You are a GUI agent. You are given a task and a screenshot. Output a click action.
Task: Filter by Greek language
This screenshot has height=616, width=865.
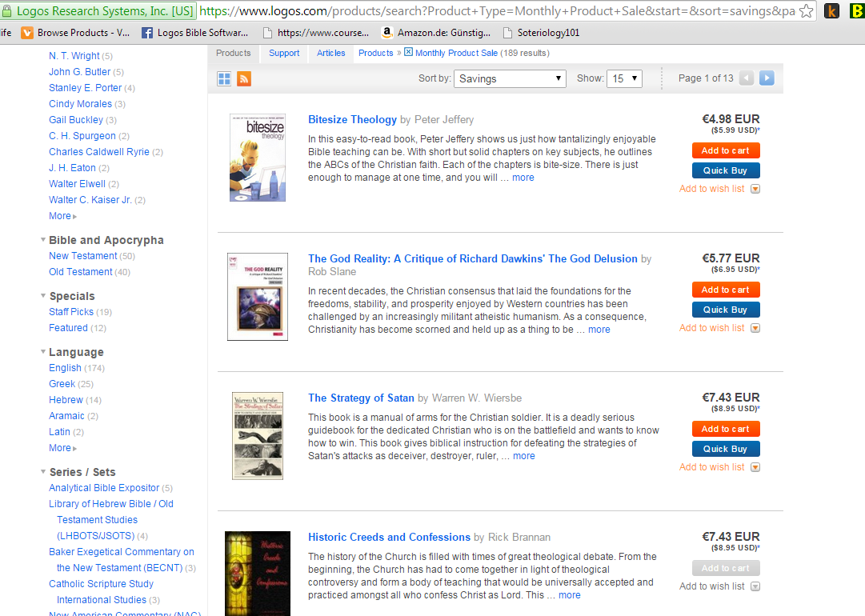(x=62, y=384)
